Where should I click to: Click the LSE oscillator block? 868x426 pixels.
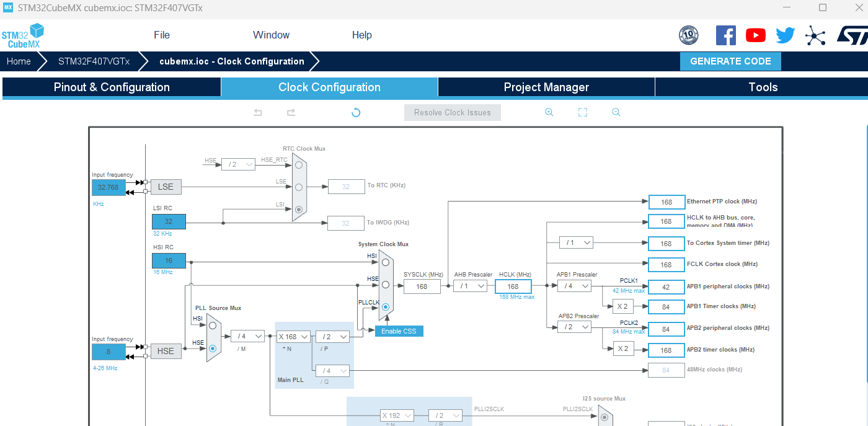[x=166, y=187]
